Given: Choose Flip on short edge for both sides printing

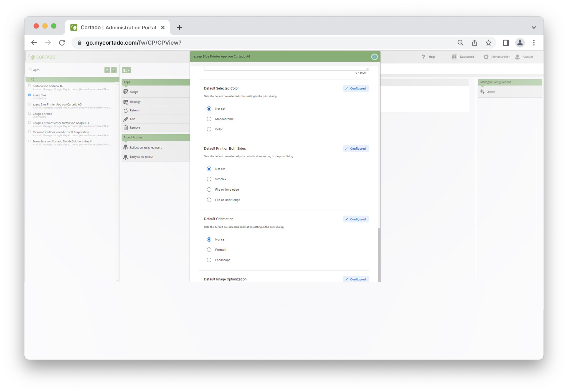Looking at the screenshot, I should click(x=209, y=200).
